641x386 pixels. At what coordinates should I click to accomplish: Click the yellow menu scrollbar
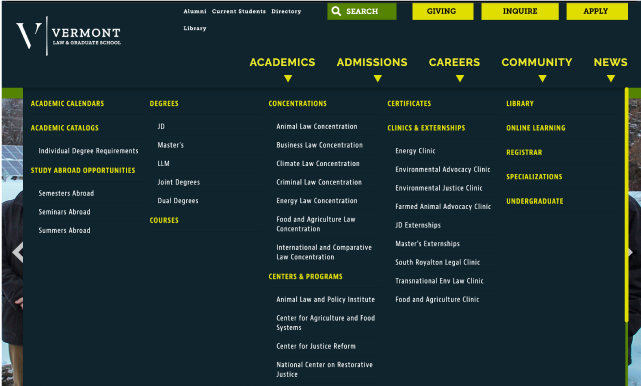[626, 204]
